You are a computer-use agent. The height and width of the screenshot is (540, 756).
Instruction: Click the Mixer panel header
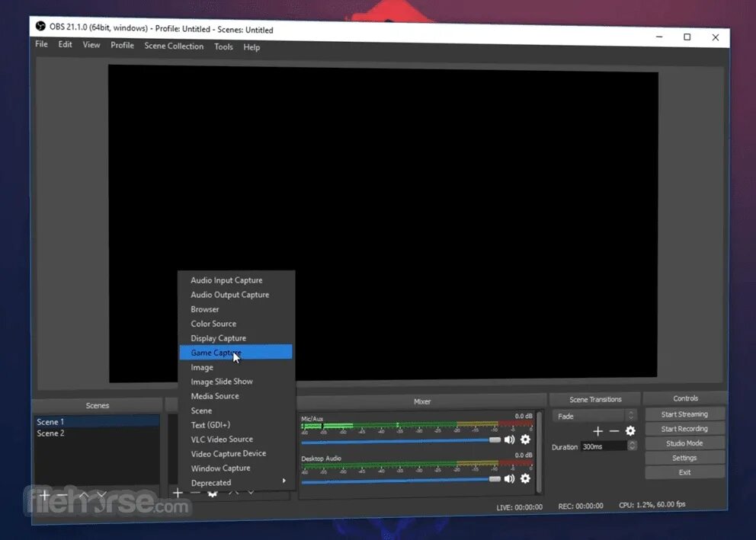tap(422, 401)
